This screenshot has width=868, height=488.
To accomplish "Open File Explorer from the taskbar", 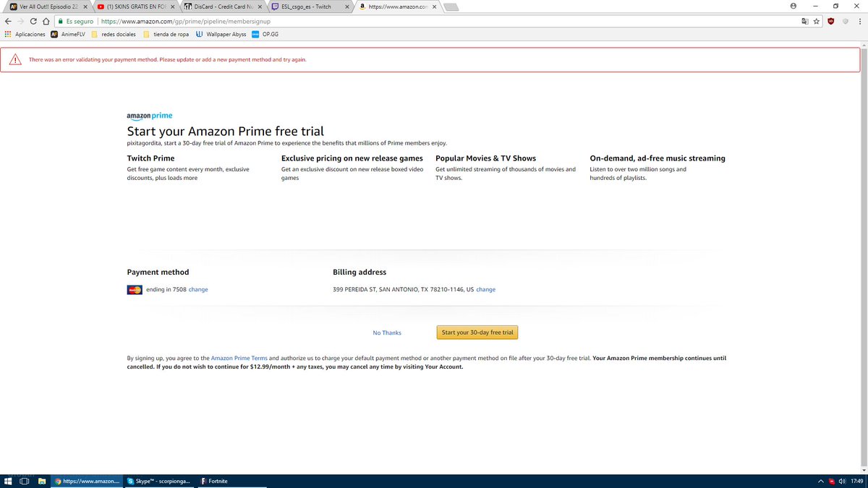I will 42,481.
